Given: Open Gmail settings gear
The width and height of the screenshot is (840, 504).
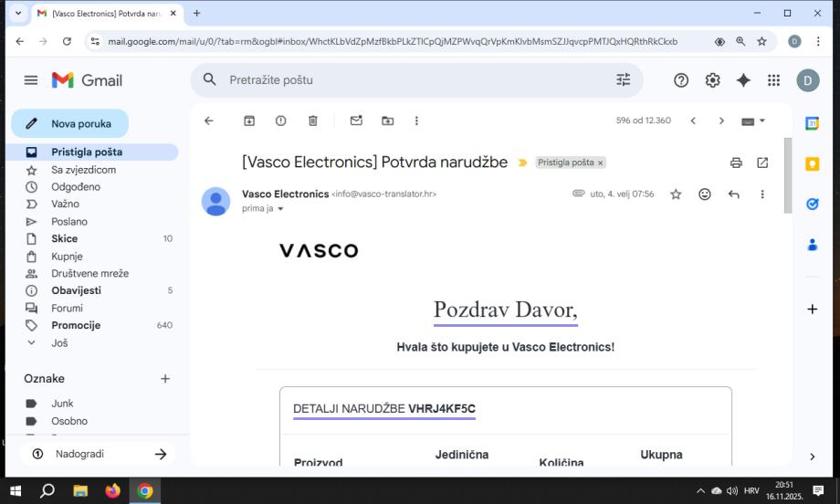Looking at the screenshot, I should [712, 80].
